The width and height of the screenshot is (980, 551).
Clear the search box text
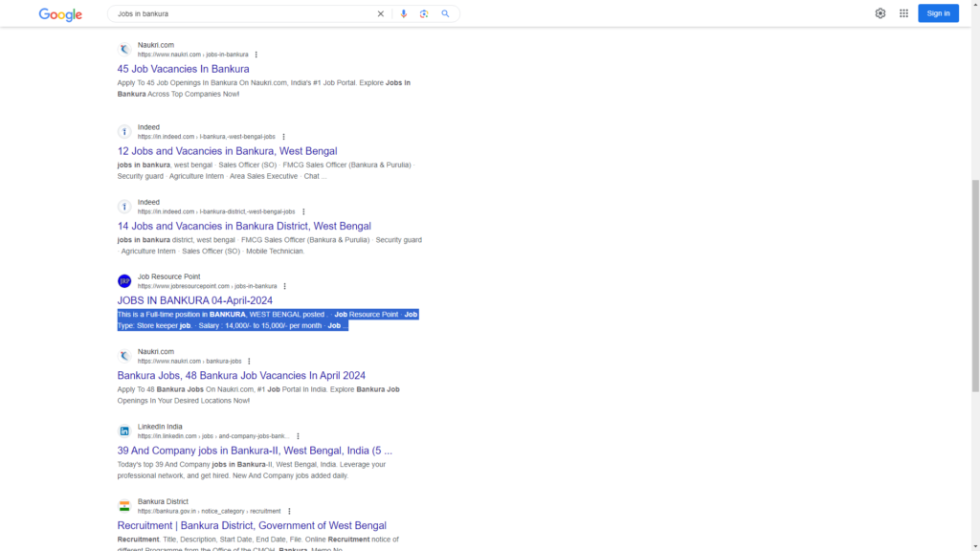pos(380,13)
